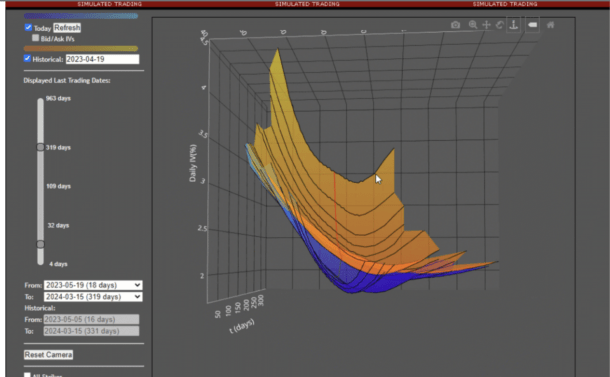The width and height of the screenshot is (610, 377).
Task: Click the lower slider handle near 32 days
Action: coord(40,244)
